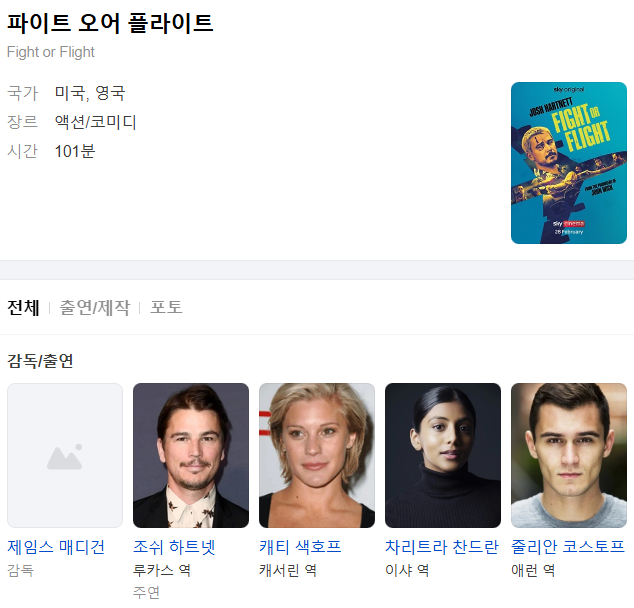The width and height of the screenshot is (634, 608).
Task: Open Josh Hartnett's cast photo
Action: (x=191, y=455)
